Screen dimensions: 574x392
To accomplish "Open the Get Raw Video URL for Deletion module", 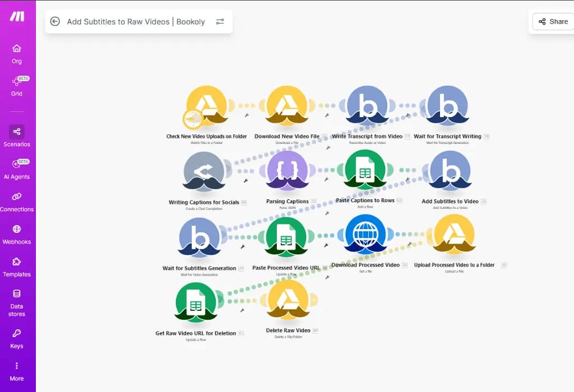I will coord(196,303).
